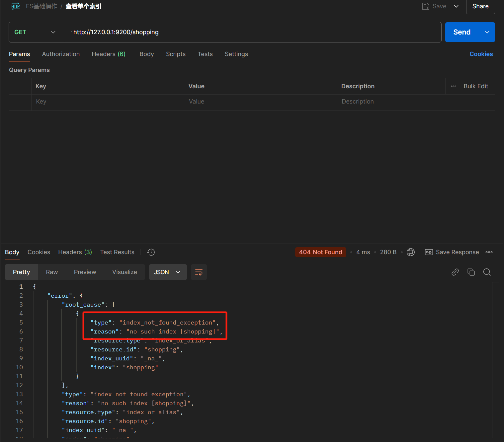
Task: Switch to the Params tab
Action: [20, 54]
